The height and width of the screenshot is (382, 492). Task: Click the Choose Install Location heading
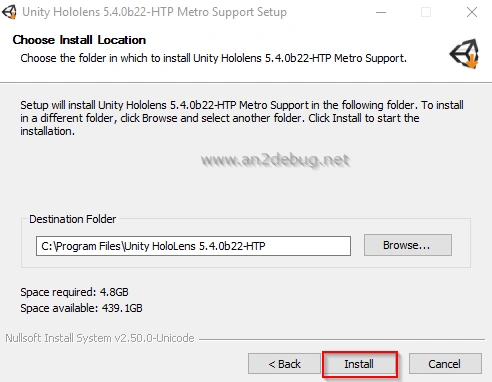[x=79, y=40]
